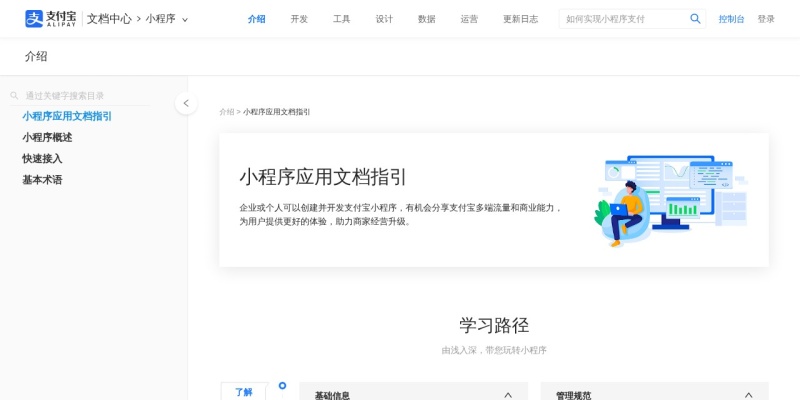
Task: Click 介绍 in the breadcrumb
Action: pos(227,112)
